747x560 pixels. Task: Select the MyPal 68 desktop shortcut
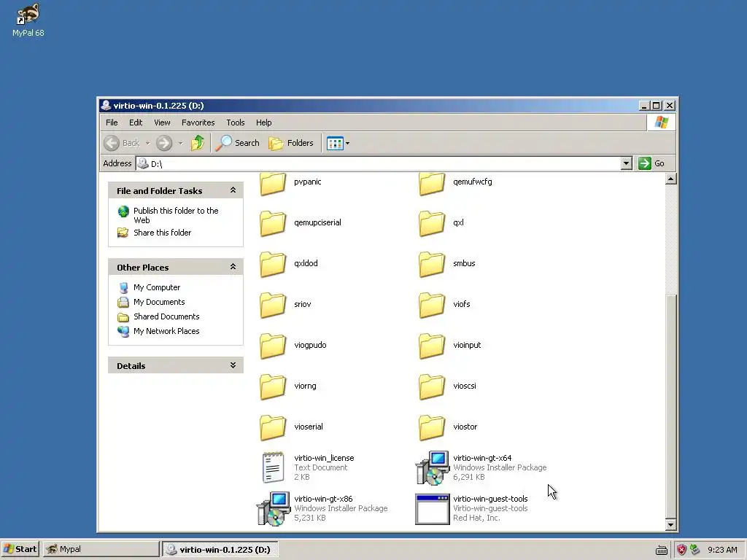click(x=28, y=20)
